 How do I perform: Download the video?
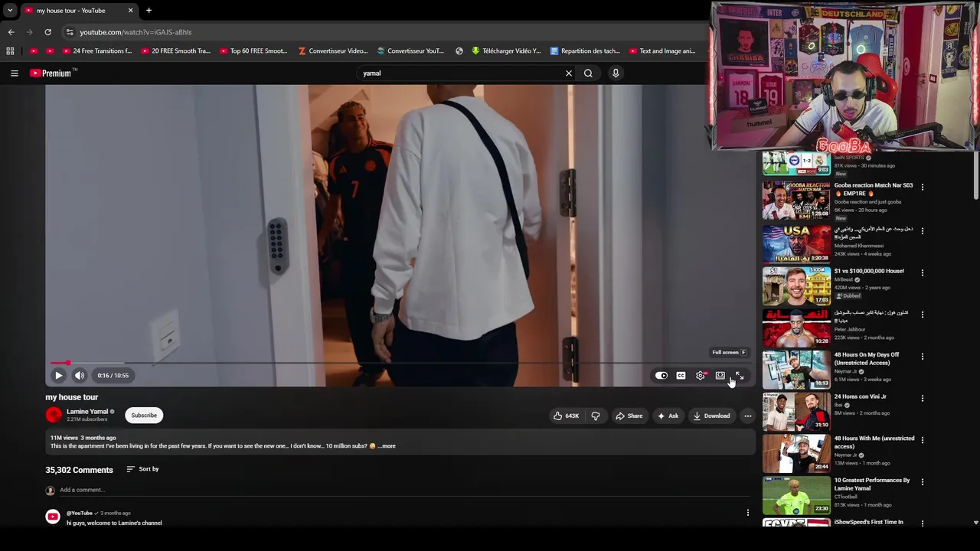[711, 416]
